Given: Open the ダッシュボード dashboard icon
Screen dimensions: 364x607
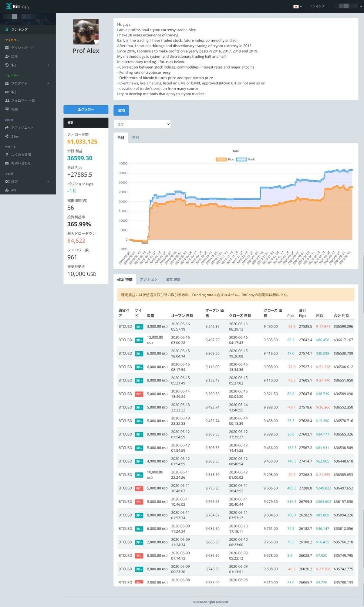Looking at the screenshot, I should (x=7, y=48).
